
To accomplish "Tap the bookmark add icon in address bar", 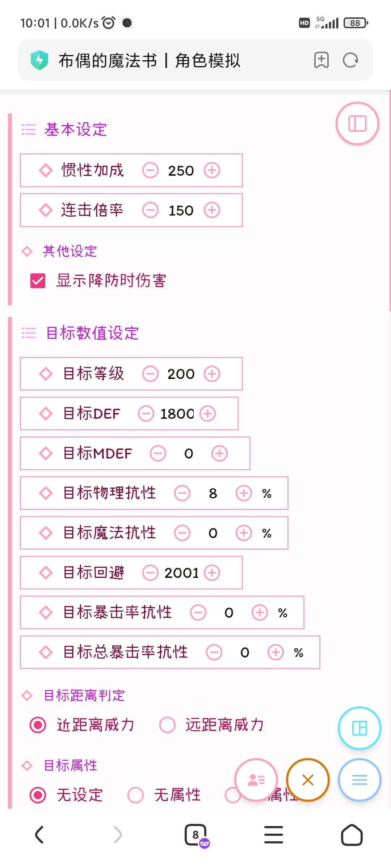I will [x=321, y=60].
